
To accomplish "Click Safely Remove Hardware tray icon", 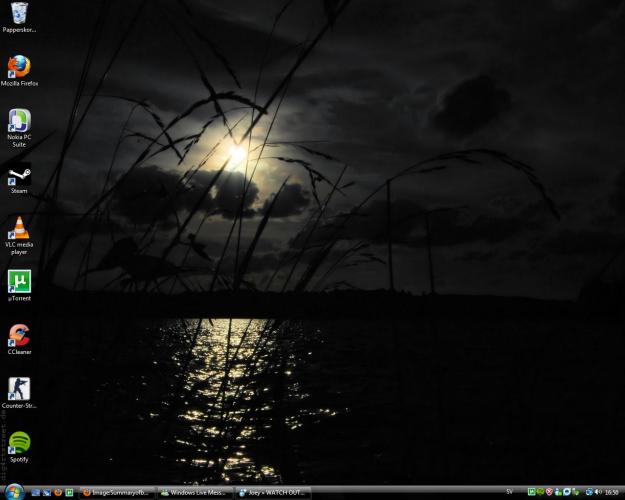I will (576, 492).
